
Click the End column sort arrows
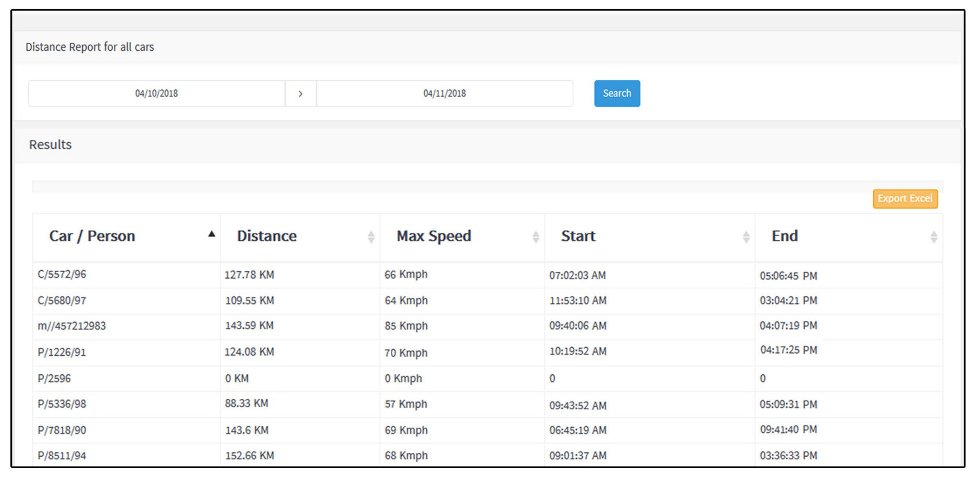tap(933, 237)
